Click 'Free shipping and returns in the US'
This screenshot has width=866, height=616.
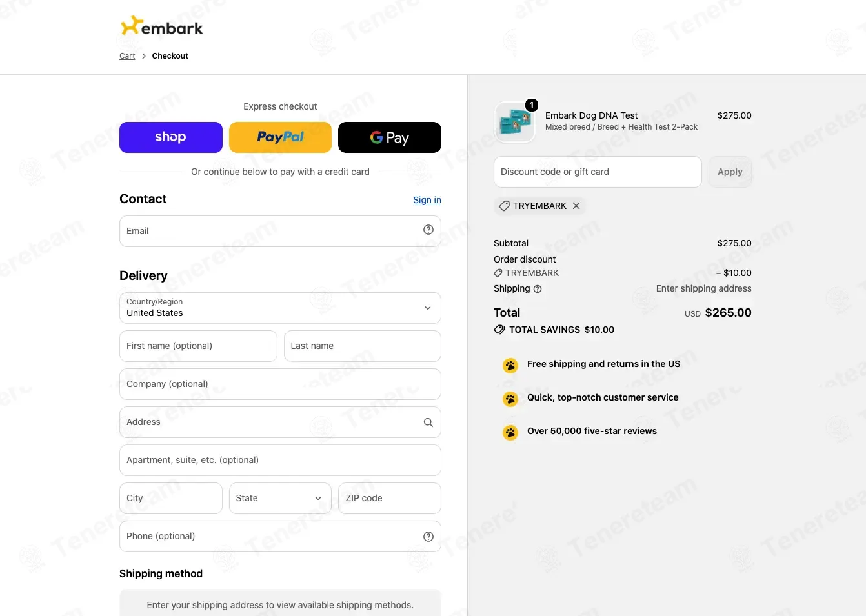tap(604, 364)
